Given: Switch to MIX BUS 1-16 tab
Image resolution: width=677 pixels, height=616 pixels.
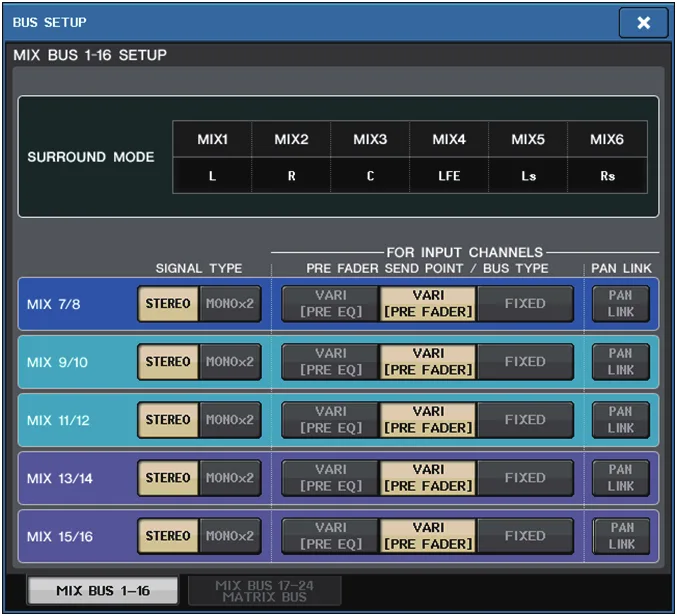Looking at the screenshot, I should pos(103,590).
